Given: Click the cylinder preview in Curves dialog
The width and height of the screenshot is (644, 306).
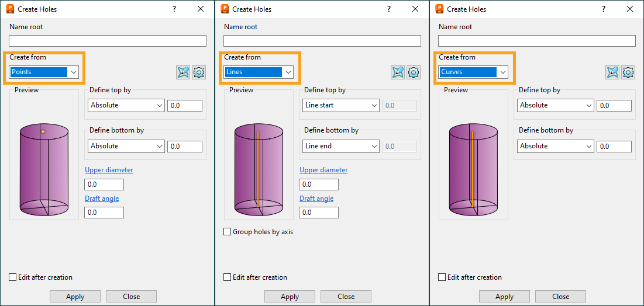Looking at the screenshot, I should tap(474, 171).
